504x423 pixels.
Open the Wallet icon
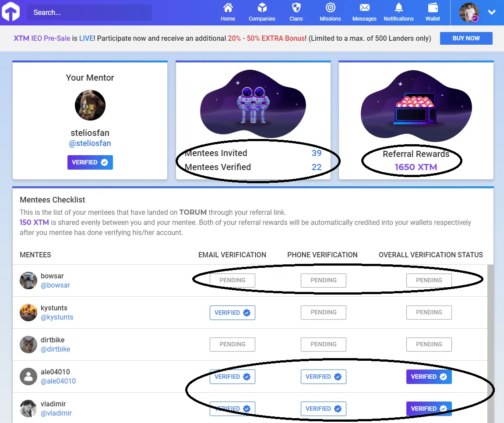pos(433,7)
